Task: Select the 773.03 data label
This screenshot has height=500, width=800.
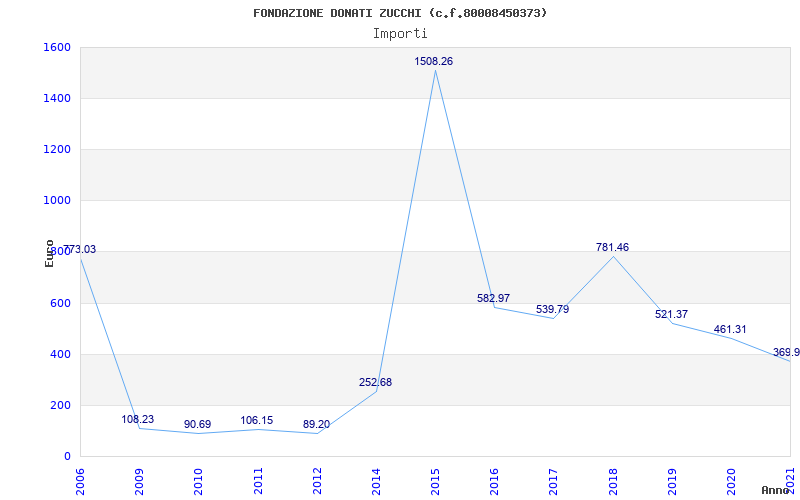Action: coord(80,249)
